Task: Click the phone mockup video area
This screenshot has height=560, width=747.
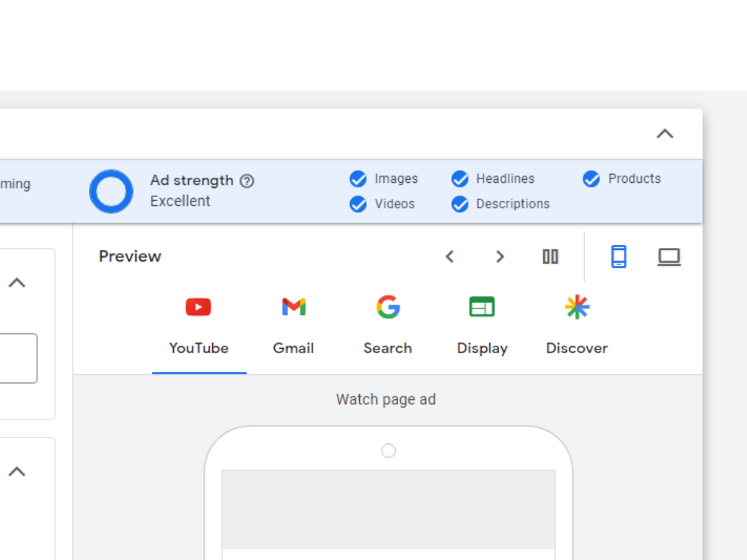Action: point(388,509)
